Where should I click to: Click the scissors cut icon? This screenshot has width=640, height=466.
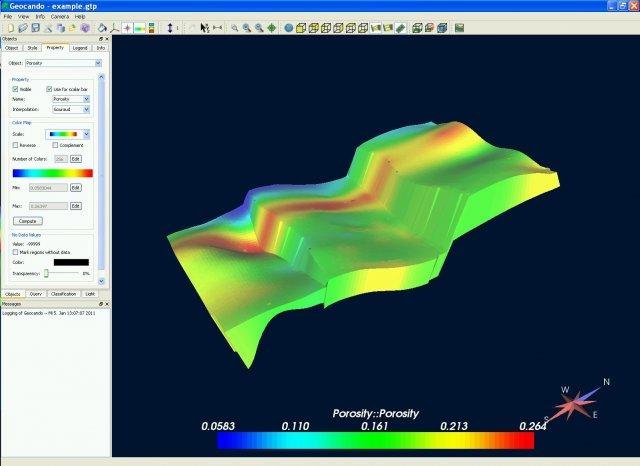click(48, 28)
